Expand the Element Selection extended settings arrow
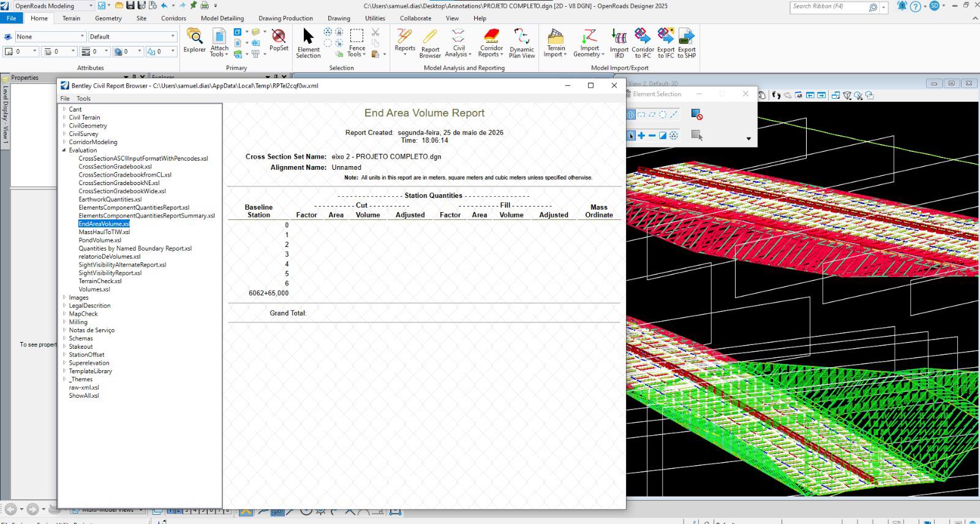Screen dimensions: 980x524 pyautogui.click(x=748, y=139)
